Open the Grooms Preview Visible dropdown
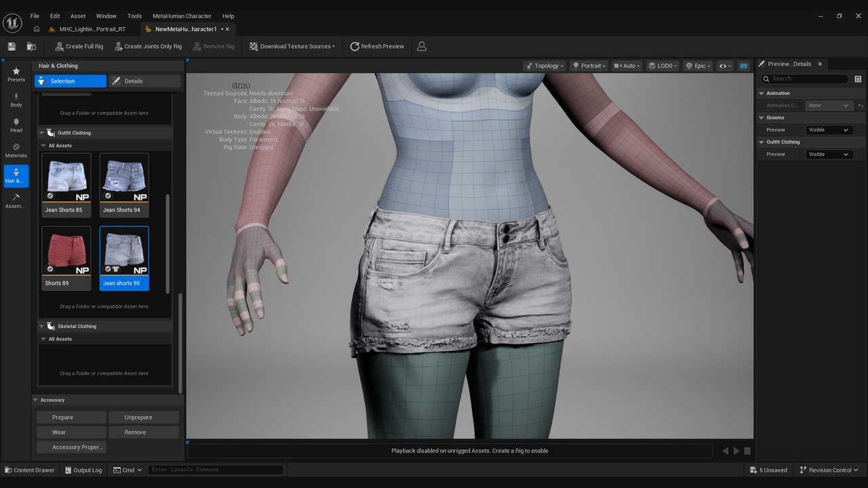868x488 pixels. click(829, 130)
